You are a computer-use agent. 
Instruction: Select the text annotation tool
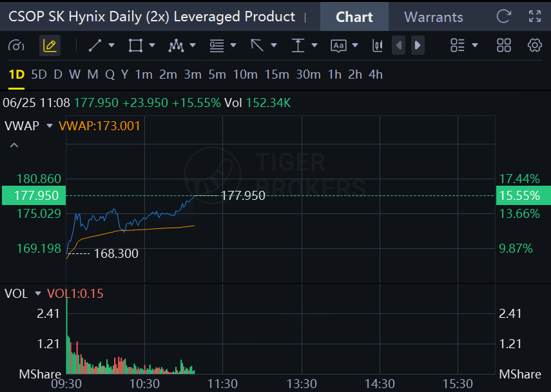338,45
